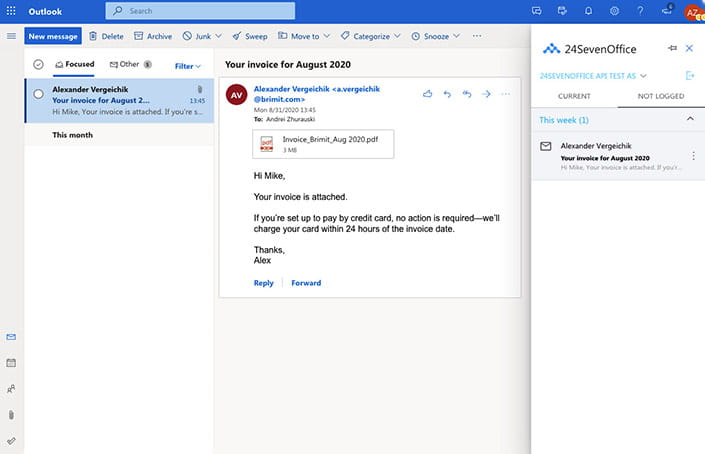The width and height of the screenshot is (705, 454).
Task: Click the AV sender avatar
Action: 236,95
